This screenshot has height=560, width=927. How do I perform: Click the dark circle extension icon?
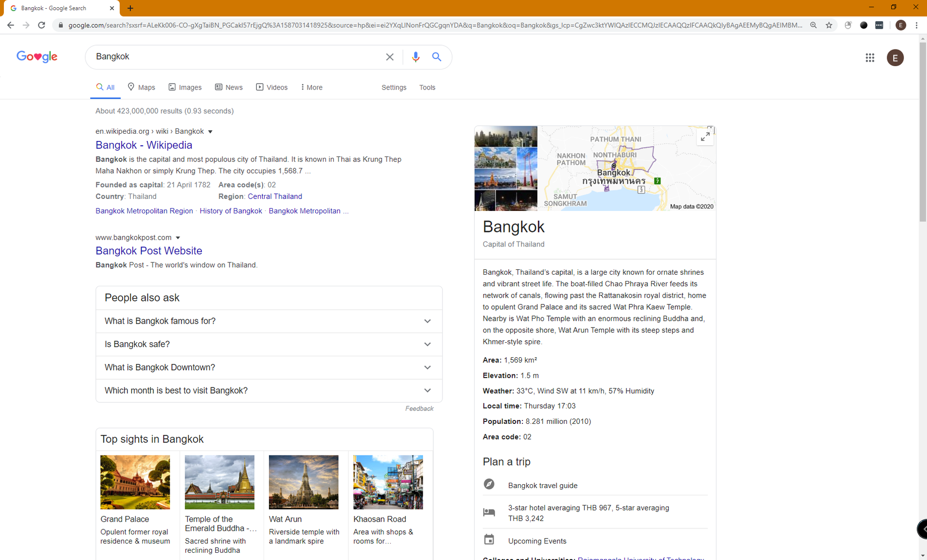pos(864,25)
